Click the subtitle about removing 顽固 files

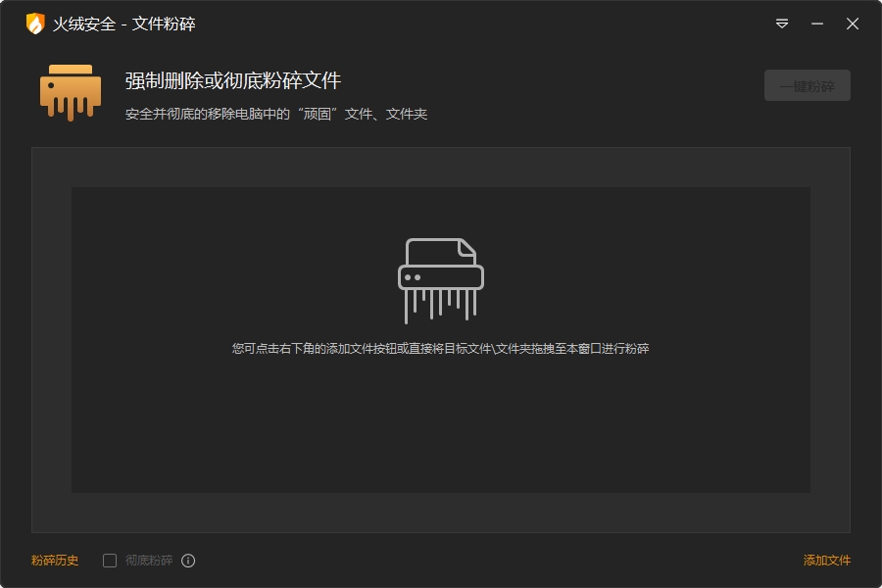coord(276,114)
